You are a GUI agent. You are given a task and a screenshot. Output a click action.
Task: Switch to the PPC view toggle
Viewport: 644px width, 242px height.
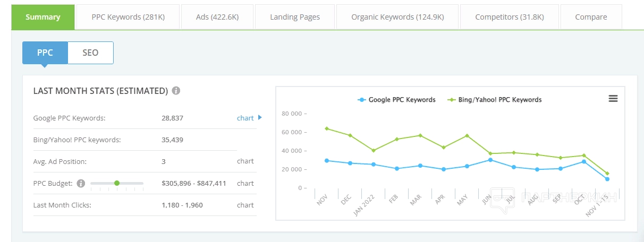click(x=45, y=53)
